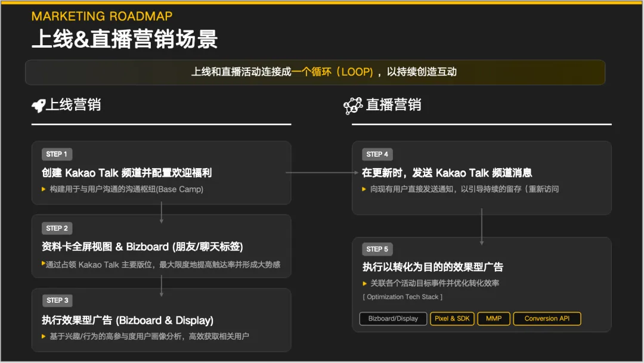Toggle the Conversion API tag
644x363 pixels.
(x=547, y=318)
